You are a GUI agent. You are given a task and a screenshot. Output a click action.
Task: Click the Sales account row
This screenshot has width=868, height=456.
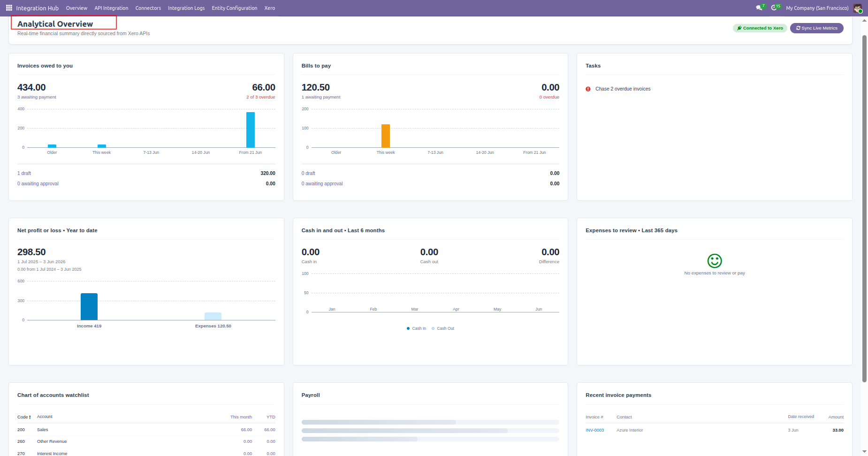coord(146,430)
